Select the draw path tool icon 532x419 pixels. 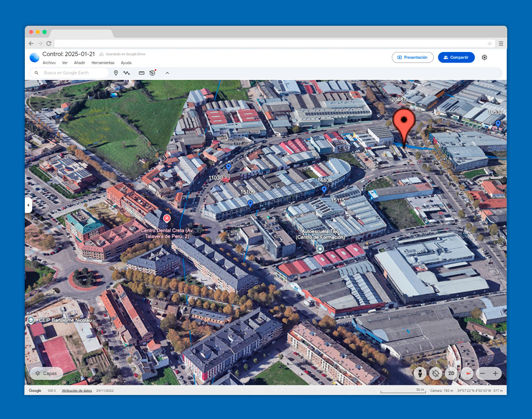click(127, 73)
